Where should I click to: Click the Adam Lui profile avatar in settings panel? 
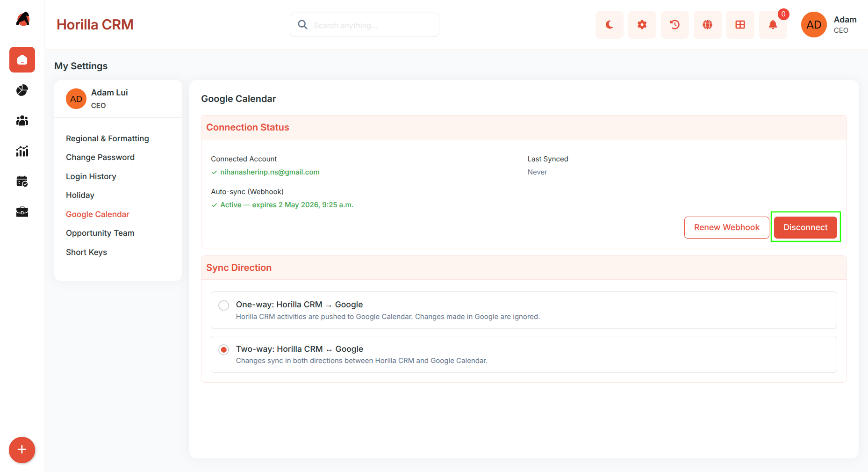(x=76, y=99)
